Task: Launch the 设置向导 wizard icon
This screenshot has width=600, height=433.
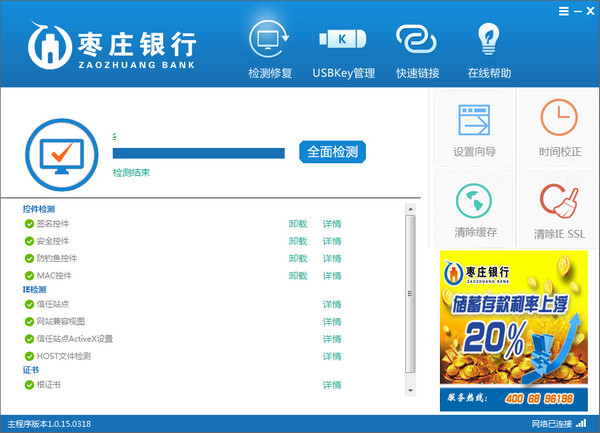Action: point(474,120)
